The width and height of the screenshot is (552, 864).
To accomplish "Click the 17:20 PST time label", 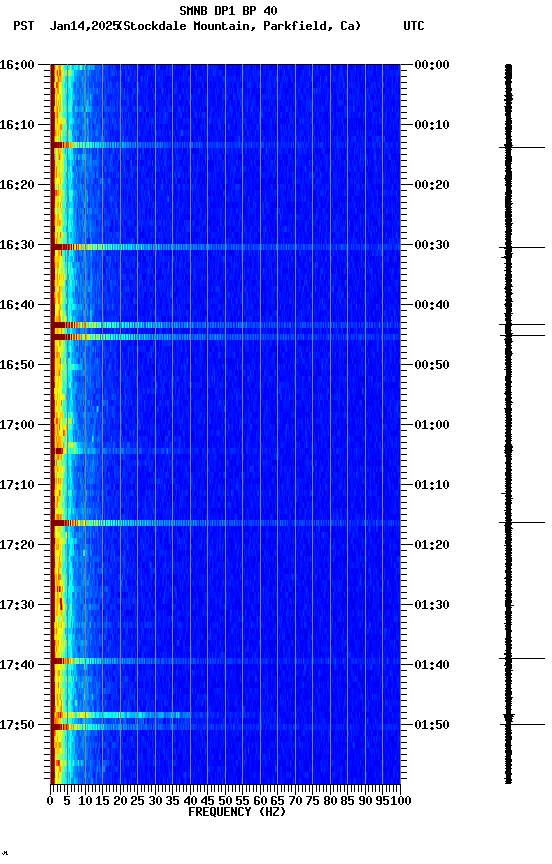I will coord(17,545).
